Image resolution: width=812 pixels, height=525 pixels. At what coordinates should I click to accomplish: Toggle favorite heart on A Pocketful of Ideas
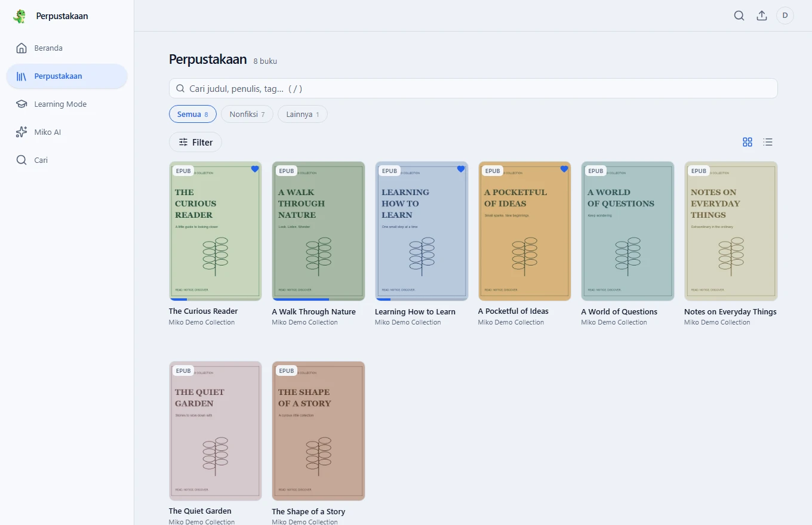[x=564, y=169]
